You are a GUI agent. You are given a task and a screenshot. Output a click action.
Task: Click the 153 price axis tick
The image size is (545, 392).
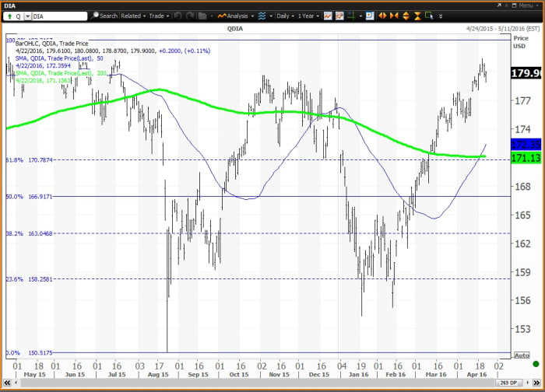click(522, 328)
